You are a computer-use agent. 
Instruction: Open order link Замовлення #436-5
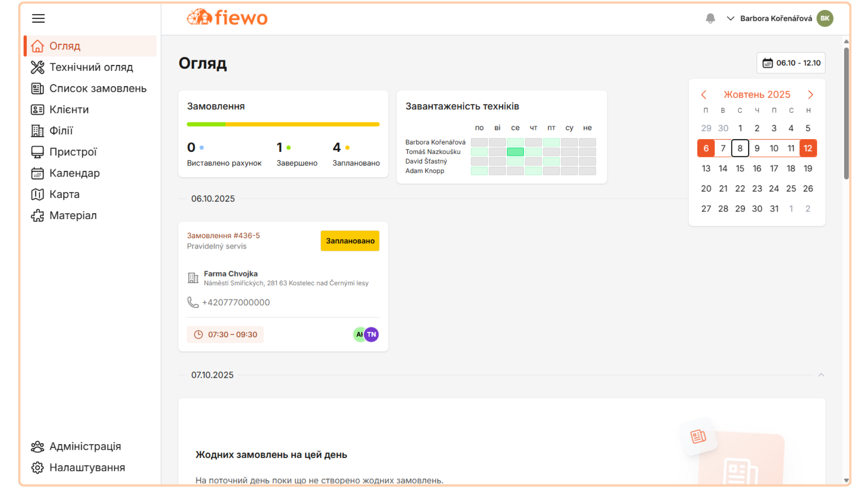tap(223, 235)
